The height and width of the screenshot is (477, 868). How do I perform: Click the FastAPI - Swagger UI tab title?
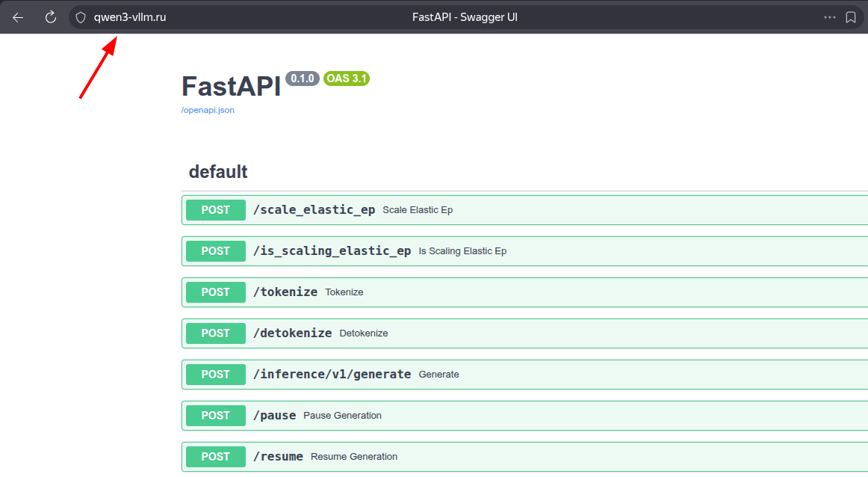[x=465, y=16]
